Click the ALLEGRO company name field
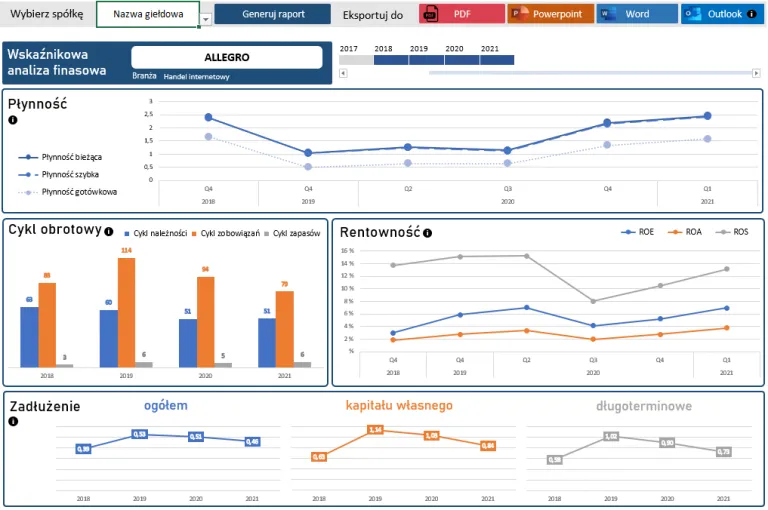The width and height of the screenshot is (768, 510). click(226, 58)
